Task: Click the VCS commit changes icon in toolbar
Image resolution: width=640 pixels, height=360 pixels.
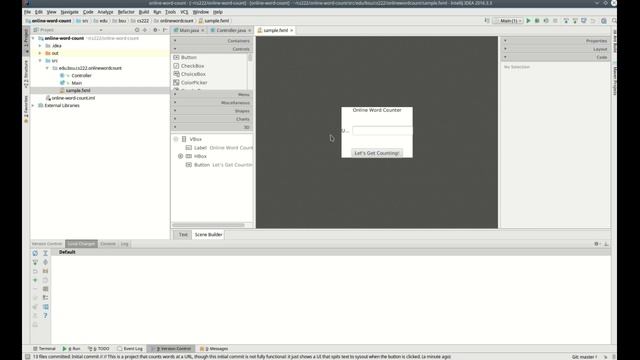Action: 575,20
